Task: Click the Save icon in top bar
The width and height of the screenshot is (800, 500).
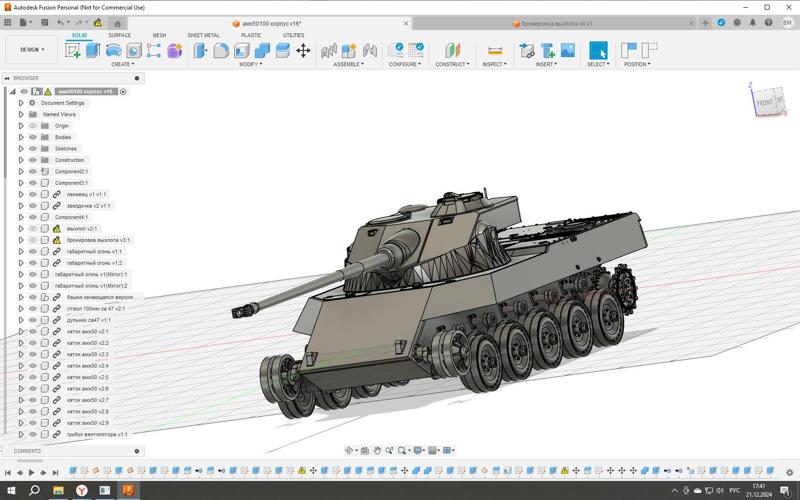Action: (44, 22)
